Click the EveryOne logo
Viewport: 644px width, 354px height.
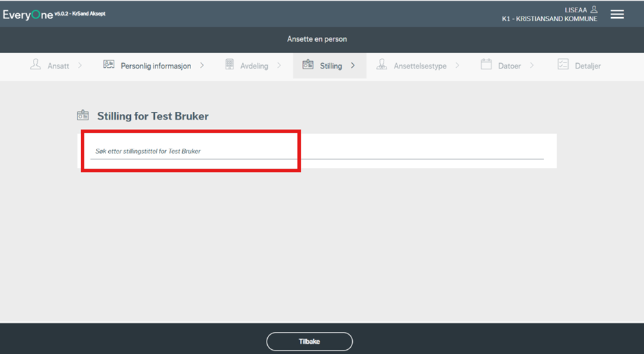click(27, 14)
